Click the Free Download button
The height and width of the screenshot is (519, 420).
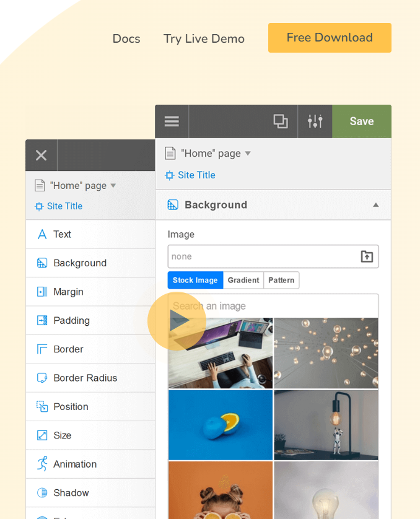330,38
